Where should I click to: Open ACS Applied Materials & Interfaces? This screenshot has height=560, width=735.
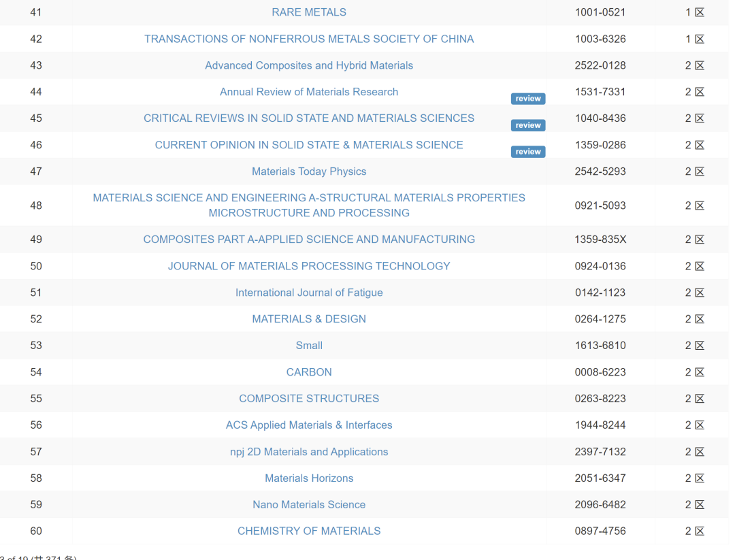pyautogui.click(x=309, y=425)
